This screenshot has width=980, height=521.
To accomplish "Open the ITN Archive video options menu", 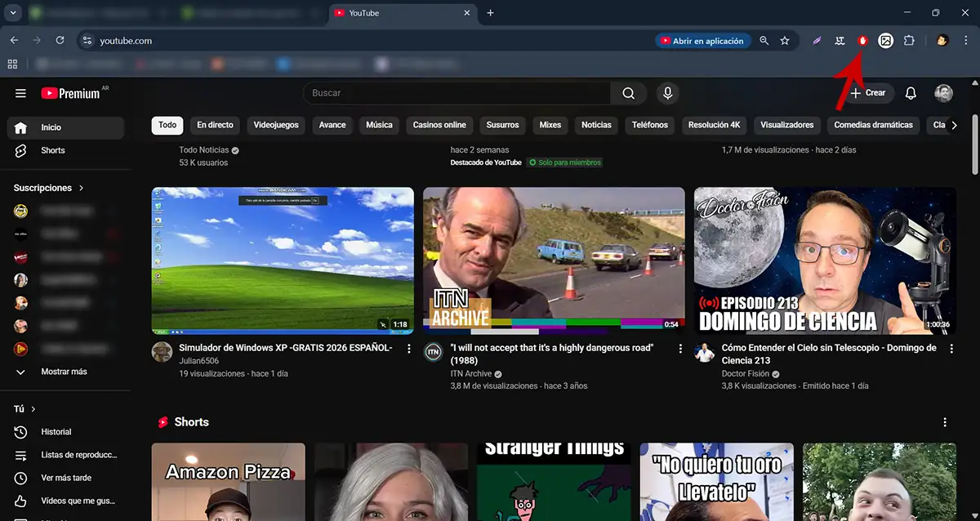I will (x=680, y=349).
